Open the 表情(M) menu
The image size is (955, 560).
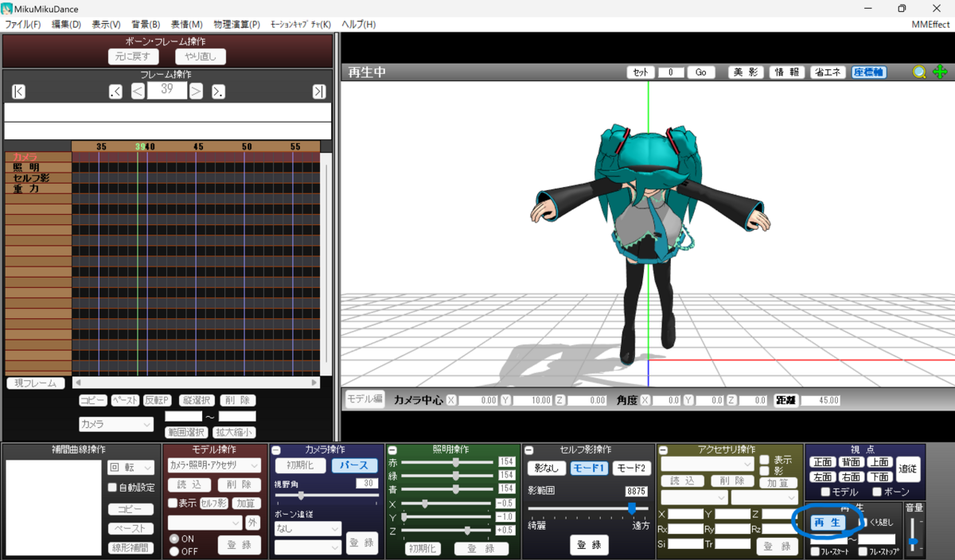pos(187,25)
